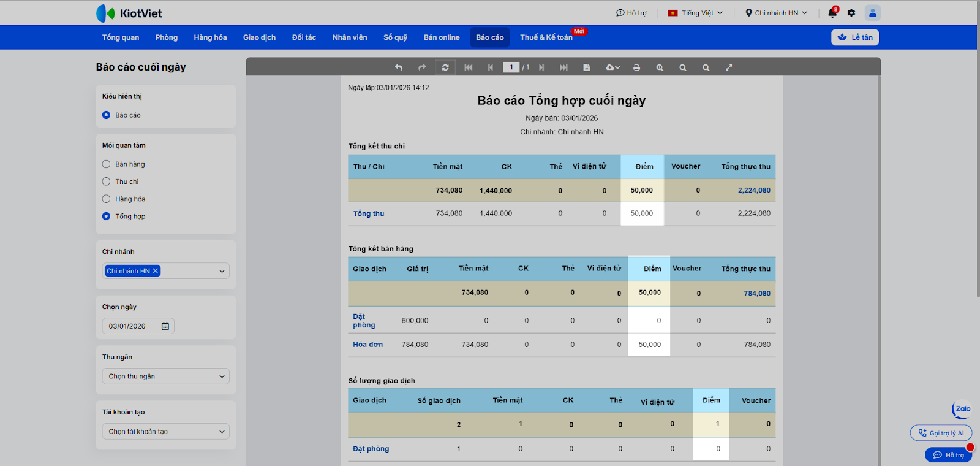Jump to the last report page
The height and width of the screenshot is (466, 980).
563,67
